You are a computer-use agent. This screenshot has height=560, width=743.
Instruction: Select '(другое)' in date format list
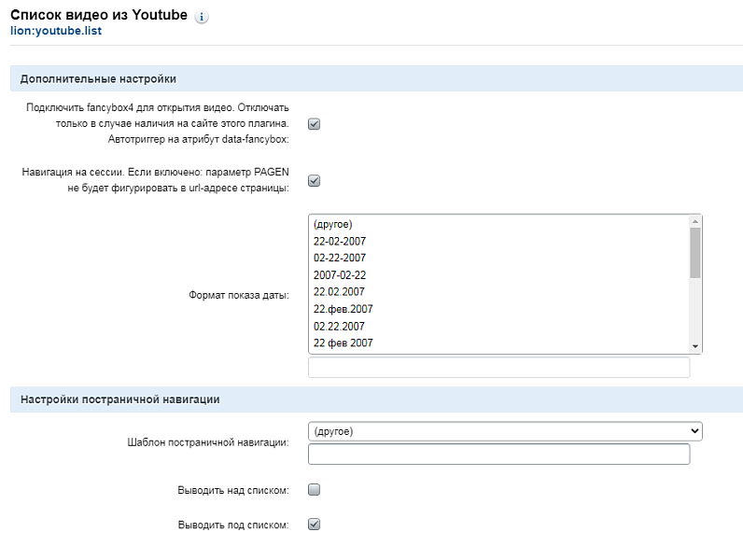[332, 224]
